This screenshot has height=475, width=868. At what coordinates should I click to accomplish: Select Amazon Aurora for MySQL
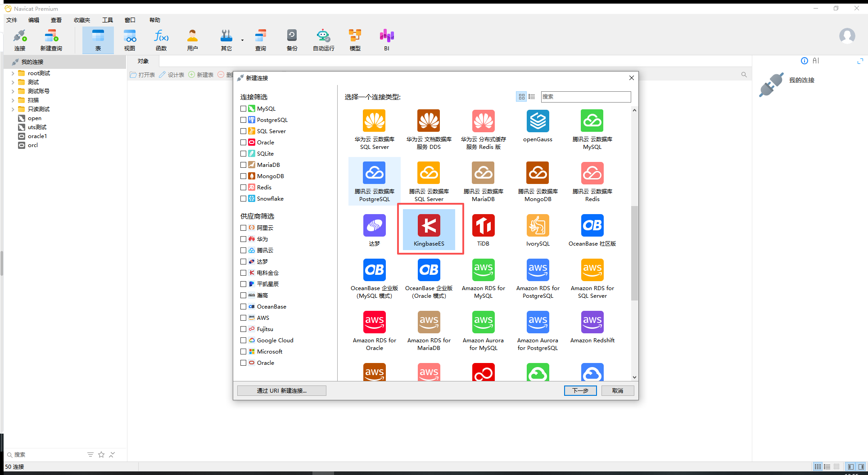tap(483, 331)
